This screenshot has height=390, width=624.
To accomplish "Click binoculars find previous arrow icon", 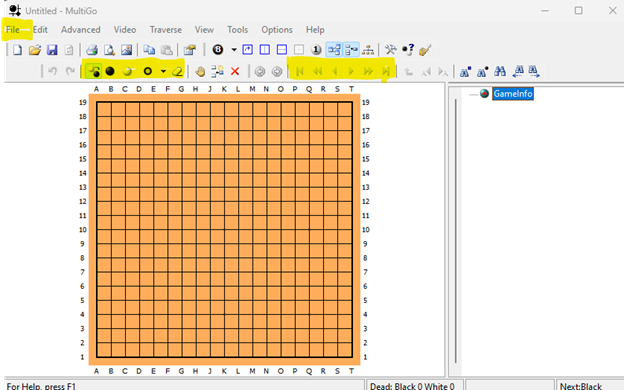I will point(518,71).
